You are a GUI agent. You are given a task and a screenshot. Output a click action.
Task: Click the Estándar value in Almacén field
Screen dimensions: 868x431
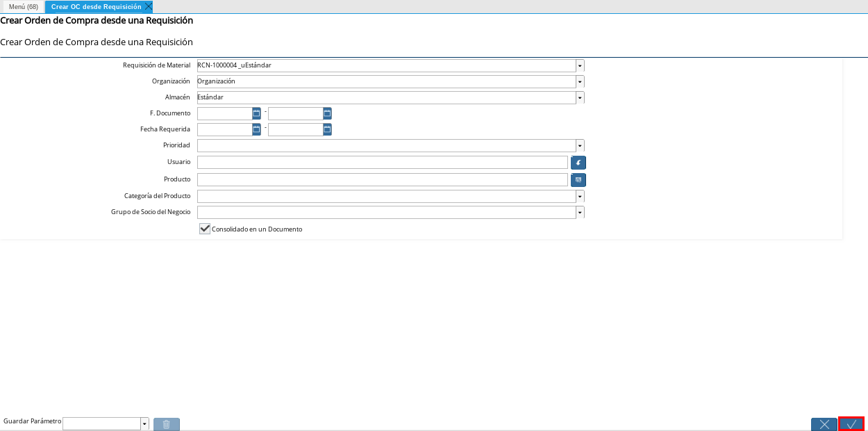pyautogui.click(x=210, y=97)
